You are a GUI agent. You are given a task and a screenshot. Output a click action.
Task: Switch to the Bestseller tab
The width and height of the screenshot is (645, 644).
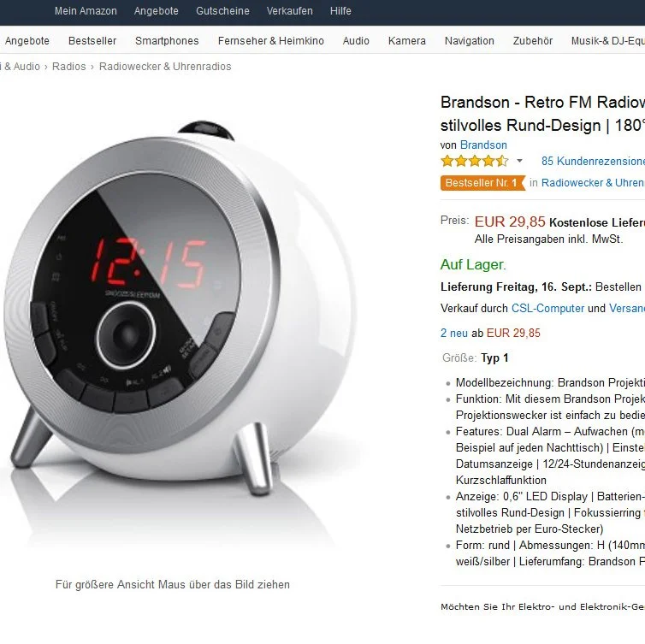pyautogui.click(x=92, y=41)
